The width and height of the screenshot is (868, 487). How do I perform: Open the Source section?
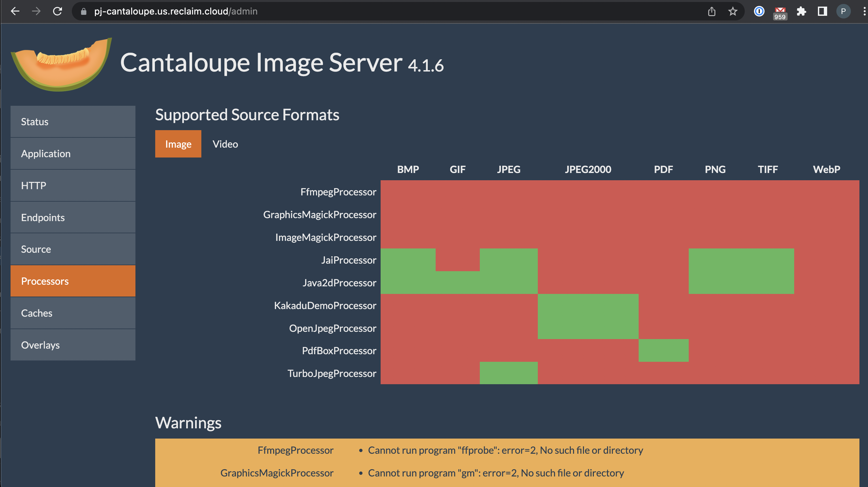pyautogui.click(x=73, y=249)
